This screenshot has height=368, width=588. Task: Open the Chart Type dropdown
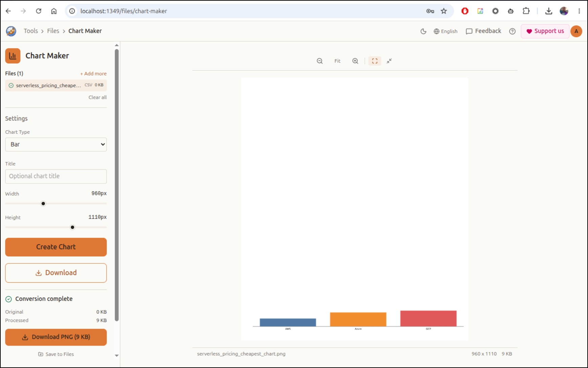click(x=56, y=145)
